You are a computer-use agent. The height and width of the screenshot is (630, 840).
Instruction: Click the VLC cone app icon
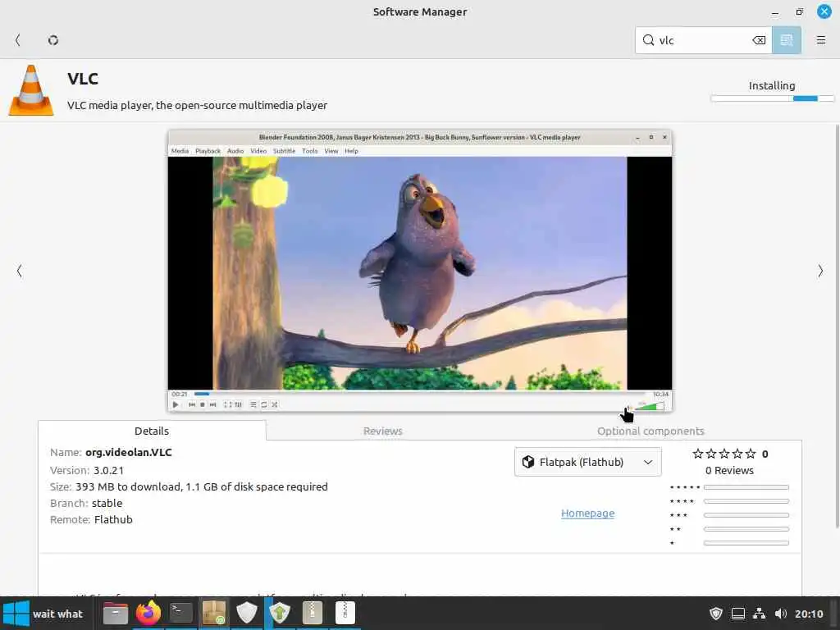coord(31,90)
